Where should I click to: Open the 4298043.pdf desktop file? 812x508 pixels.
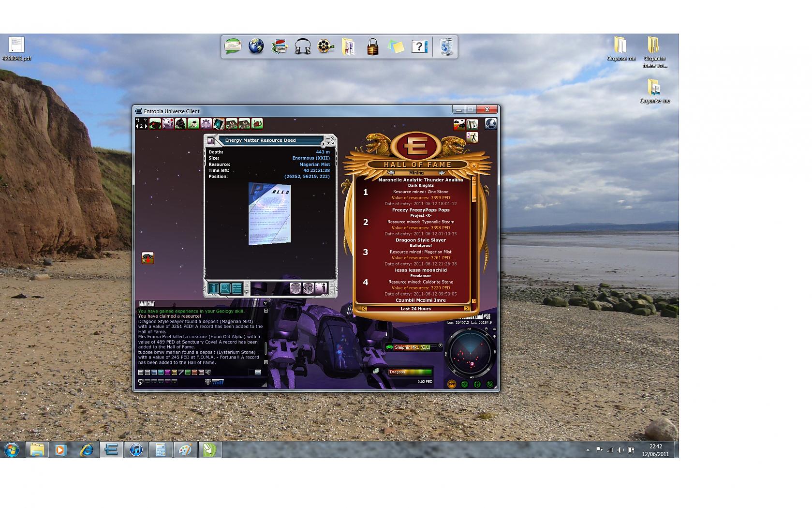16,49
